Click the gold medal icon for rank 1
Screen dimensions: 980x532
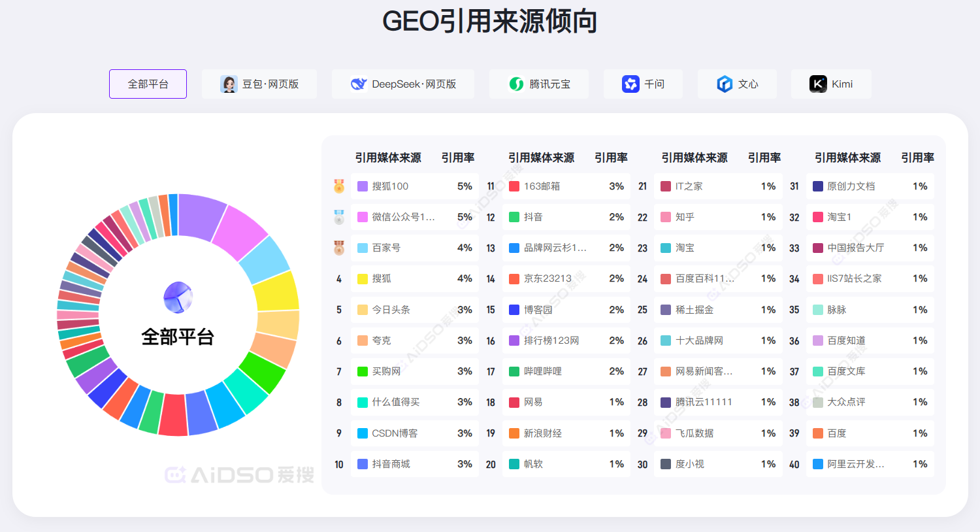point(339,186)
